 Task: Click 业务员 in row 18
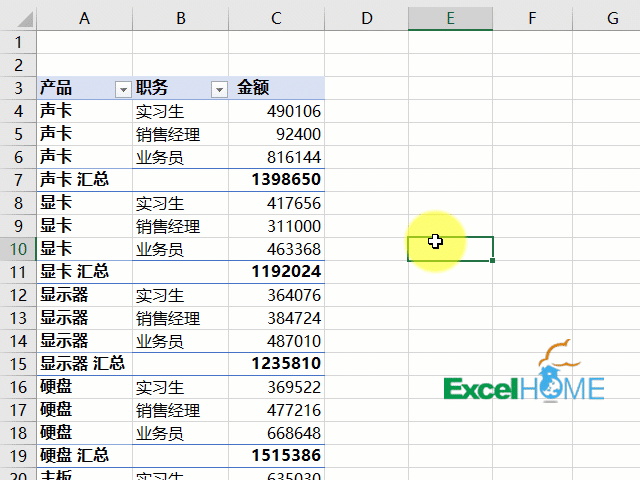[x=160, y=433]
